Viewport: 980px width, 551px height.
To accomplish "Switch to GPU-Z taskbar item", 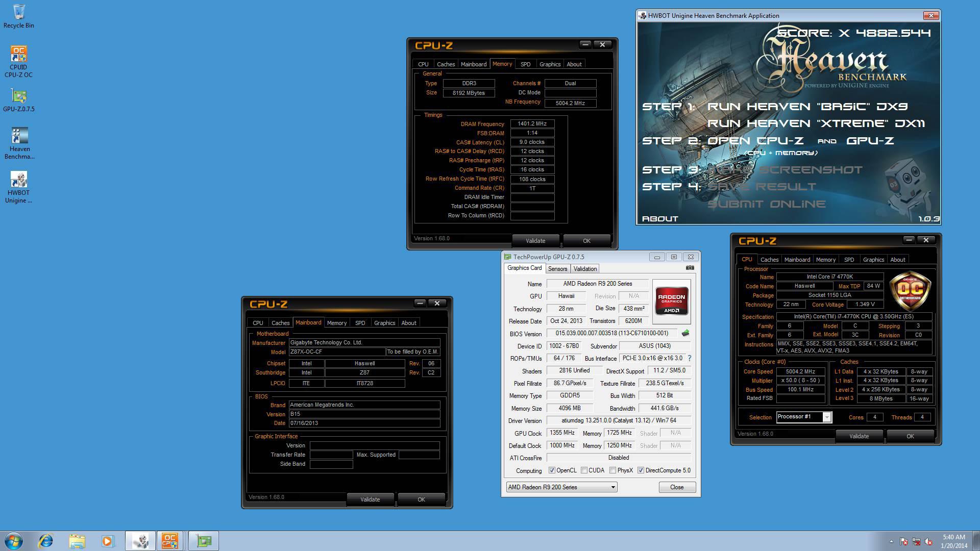I will click(x=204, y=541).
